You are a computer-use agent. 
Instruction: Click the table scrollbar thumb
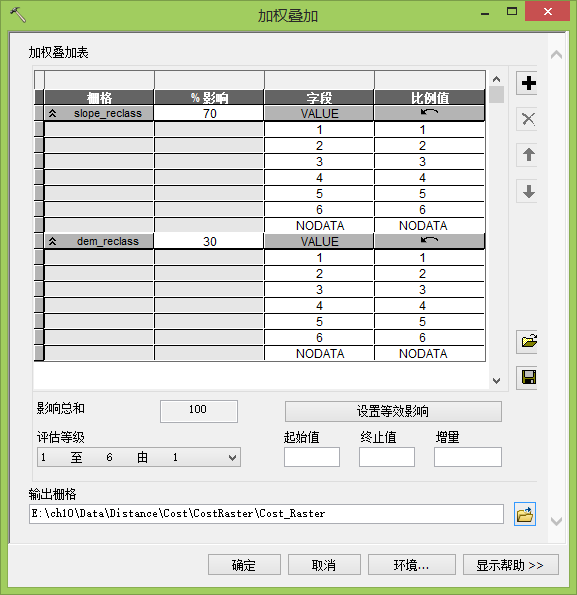click(x=496, y=94)
